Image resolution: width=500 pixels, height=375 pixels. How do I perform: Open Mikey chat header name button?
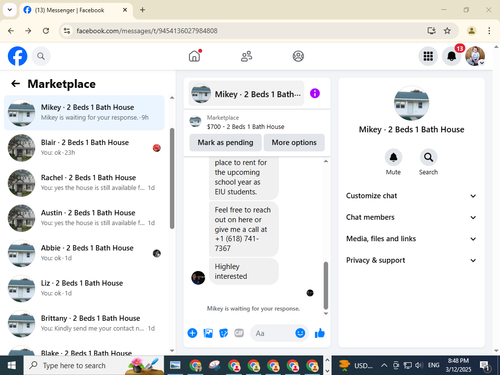pyautogui.click(x=246, y=94)
